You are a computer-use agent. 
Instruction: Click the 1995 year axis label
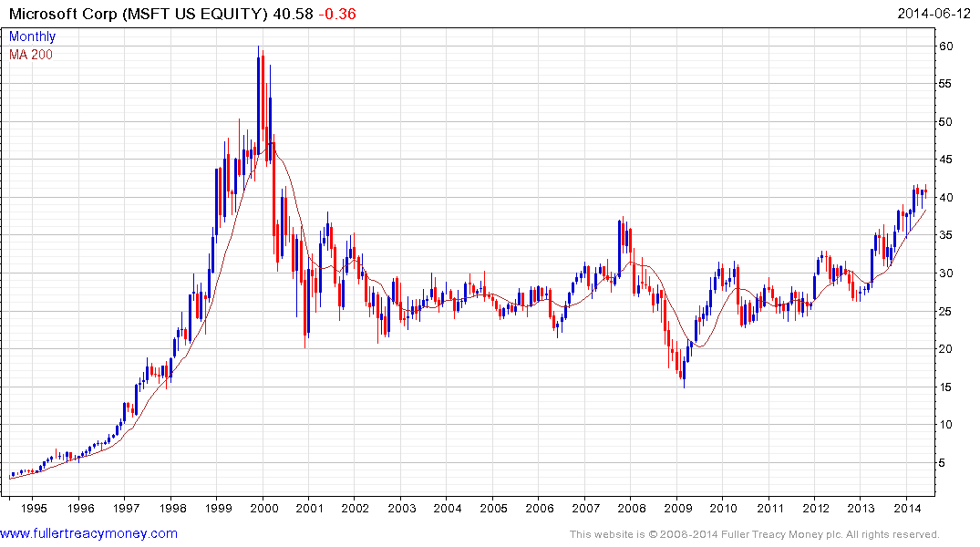click(x=34, y=508)
